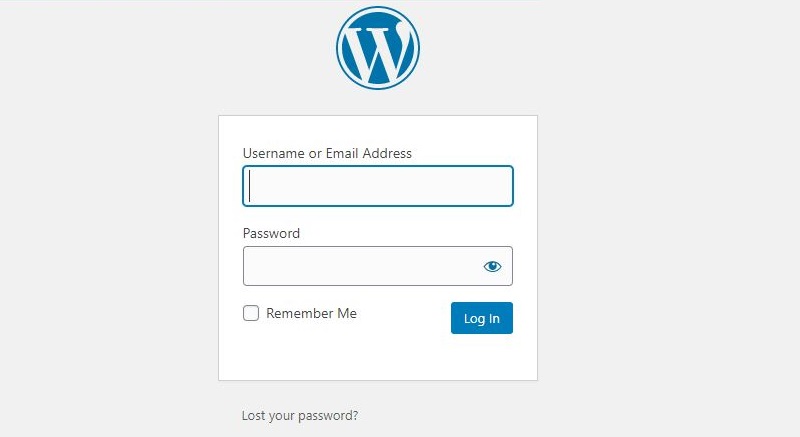Click the word Log on the blue button
800x437 pixels.
point(474,319)
